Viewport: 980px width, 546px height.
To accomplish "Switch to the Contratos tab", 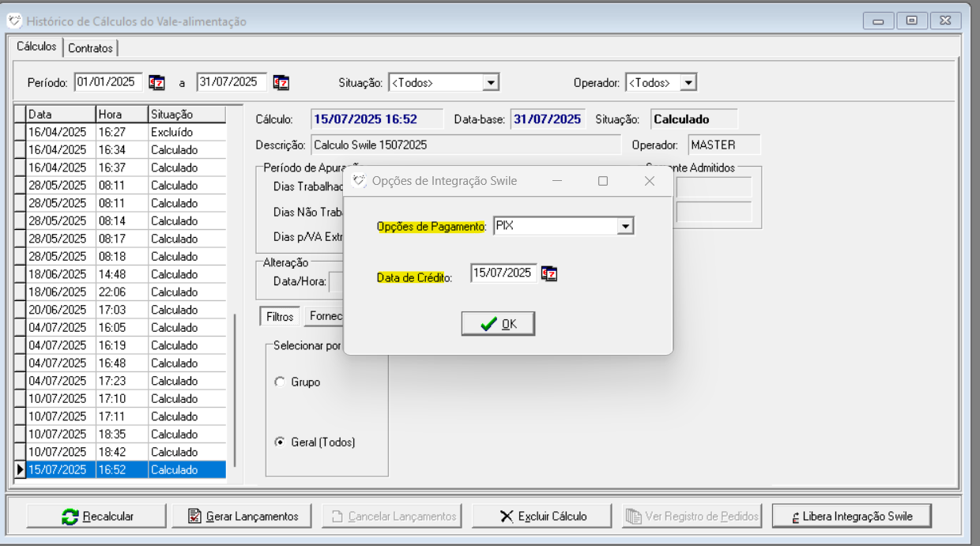I will pyautogui.click(x=90, y=48).
